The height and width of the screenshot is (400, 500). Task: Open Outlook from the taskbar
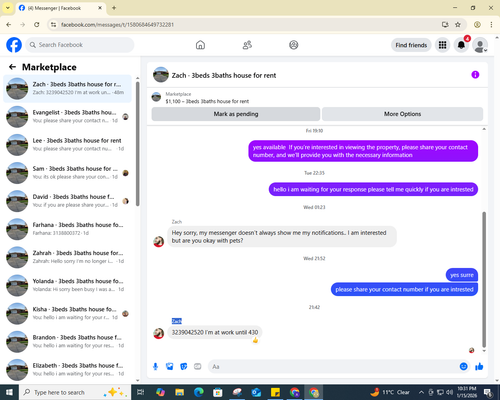pos(256,392)
